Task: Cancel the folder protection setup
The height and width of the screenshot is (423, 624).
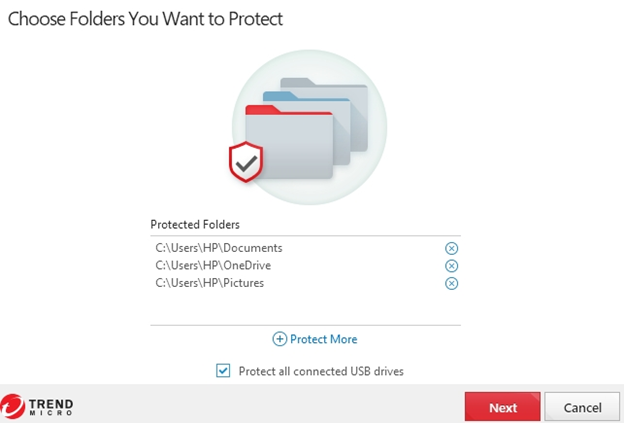Action: (582, 407)
